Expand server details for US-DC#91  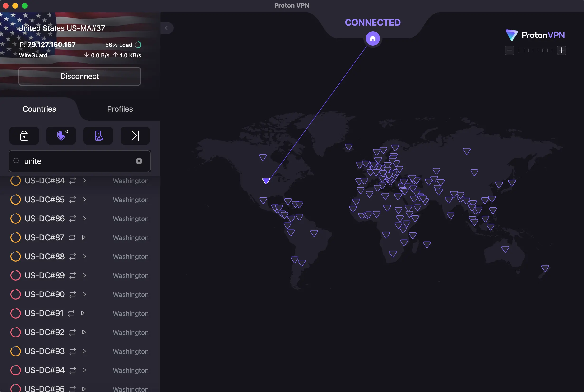[83, 313]
